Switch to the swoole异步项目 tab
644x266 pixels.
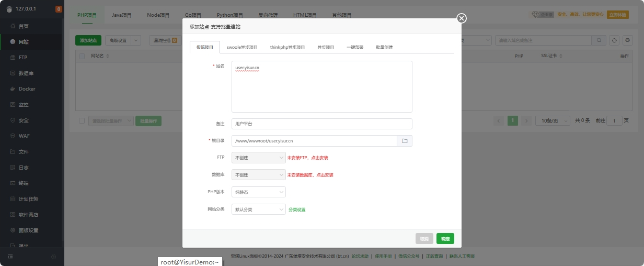click(x=242, y=47)
